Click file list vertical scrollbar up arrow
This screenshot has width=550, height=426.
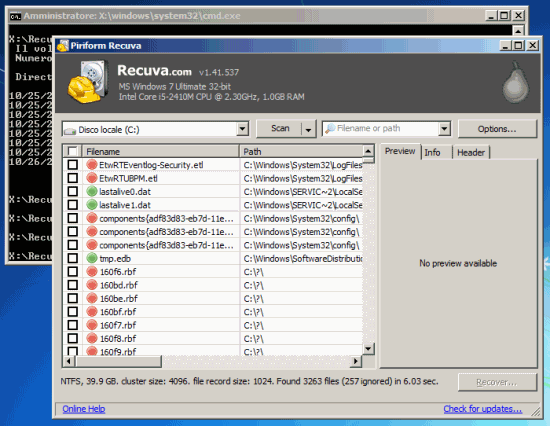click(x=368, y=151)
